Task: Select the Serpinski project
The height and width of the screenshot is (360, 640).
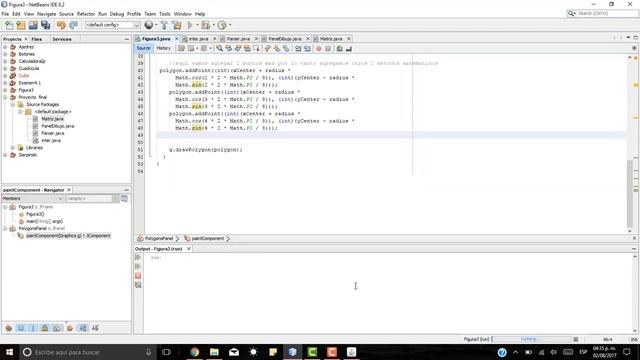Action: pos(27,155)
